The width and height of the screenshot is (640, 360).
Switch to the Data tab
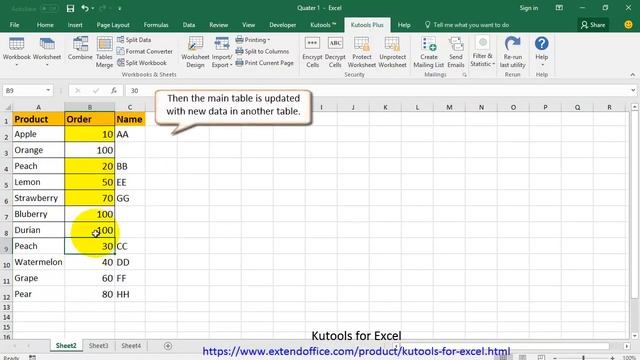tap(189, 25)
